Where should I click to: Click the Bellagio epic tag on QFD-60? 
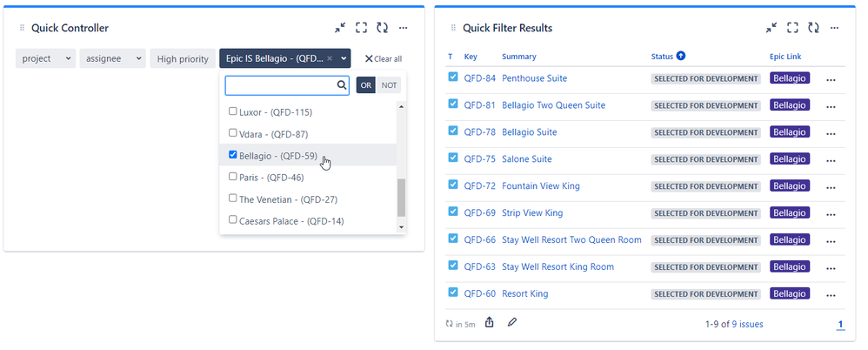pos(790,293)
